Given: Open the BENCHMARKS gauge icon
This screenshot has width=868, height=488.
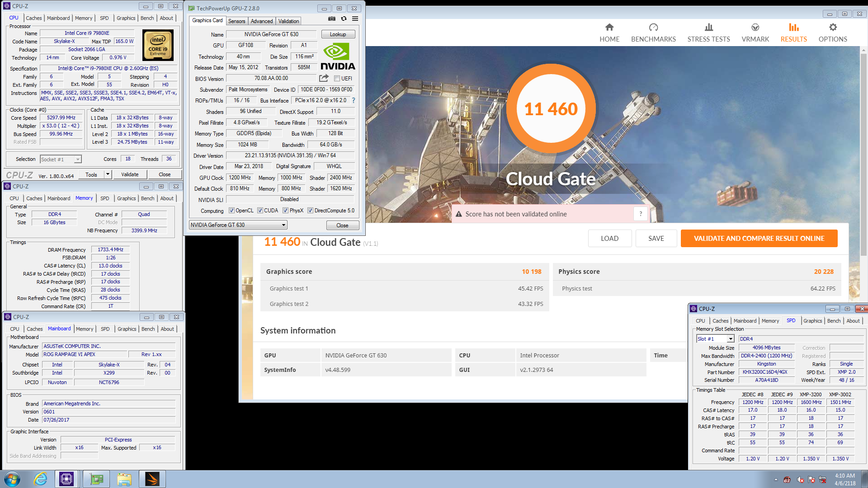Looking at the screenshot, I should click(x=653, y=28).
